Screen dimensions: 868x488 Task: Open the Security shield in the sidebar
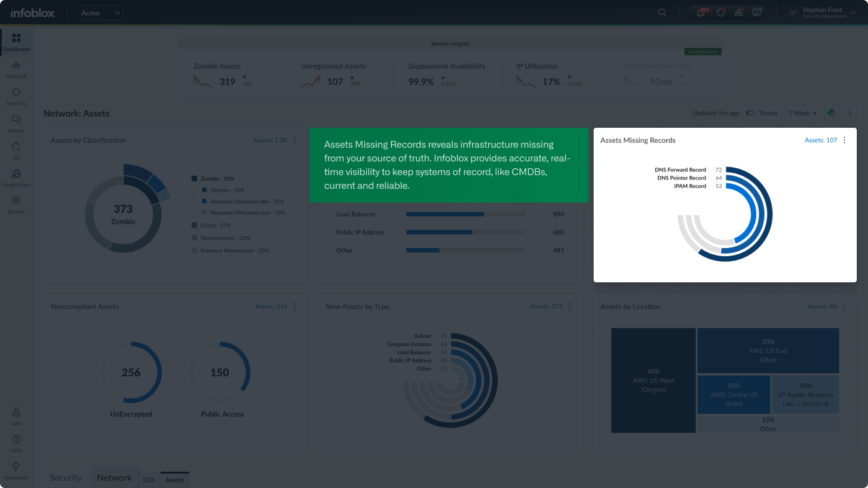click(x=16, y=95)
